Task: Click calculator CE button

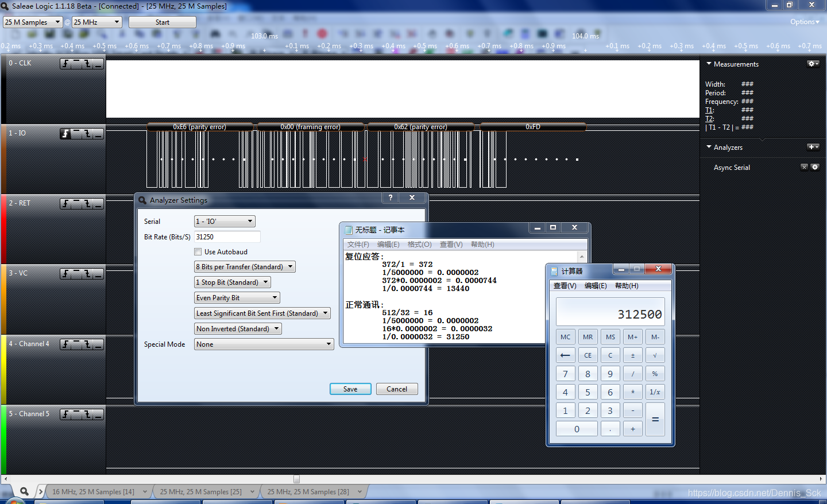Action: [x=588, y=355]
